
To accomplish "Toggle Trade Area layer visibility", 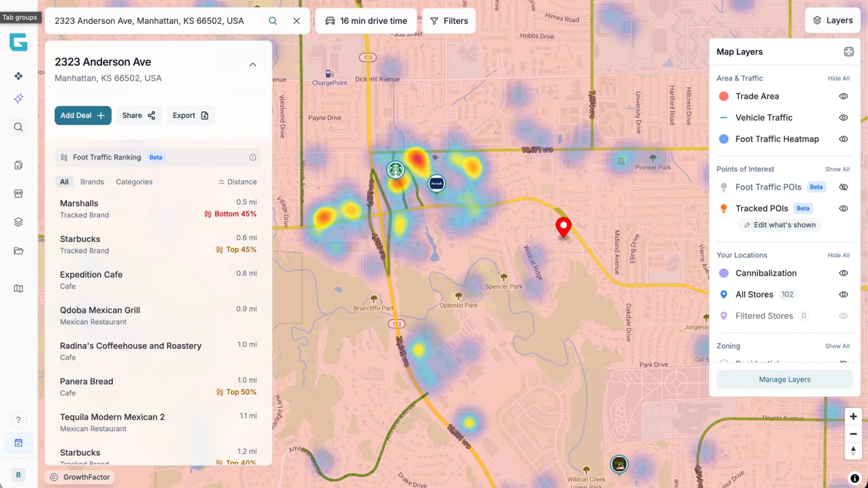I will tap(844, 96).
